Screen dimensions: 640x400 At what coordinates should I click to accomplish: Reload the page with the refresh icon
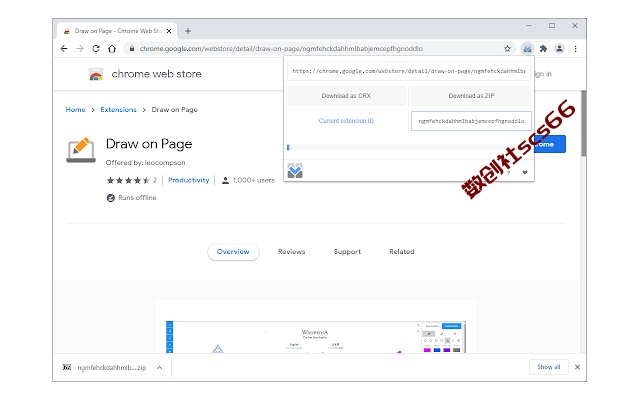click(x=96, y=49)
